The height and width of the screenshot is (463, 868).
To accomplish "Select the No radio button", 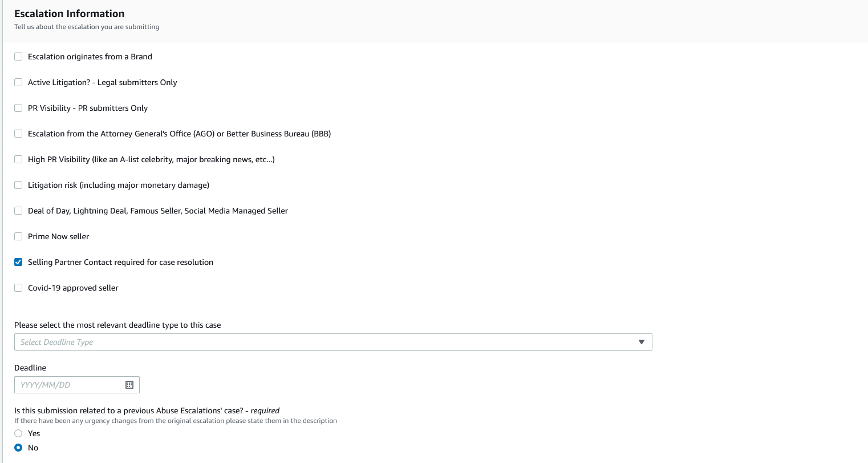I will pos(18,448).
